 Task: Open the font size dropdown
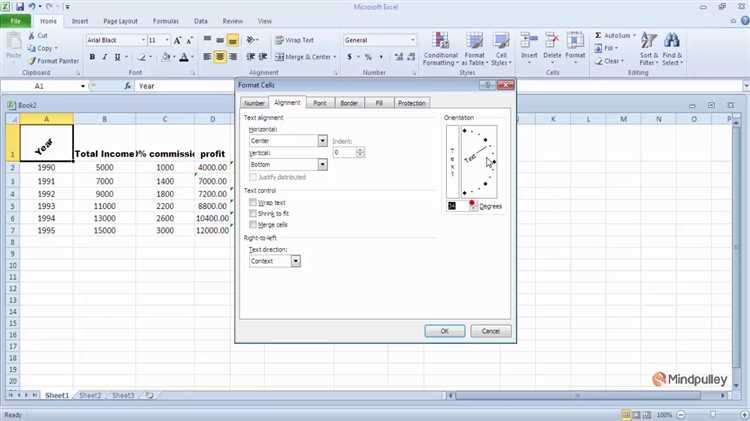167,40
